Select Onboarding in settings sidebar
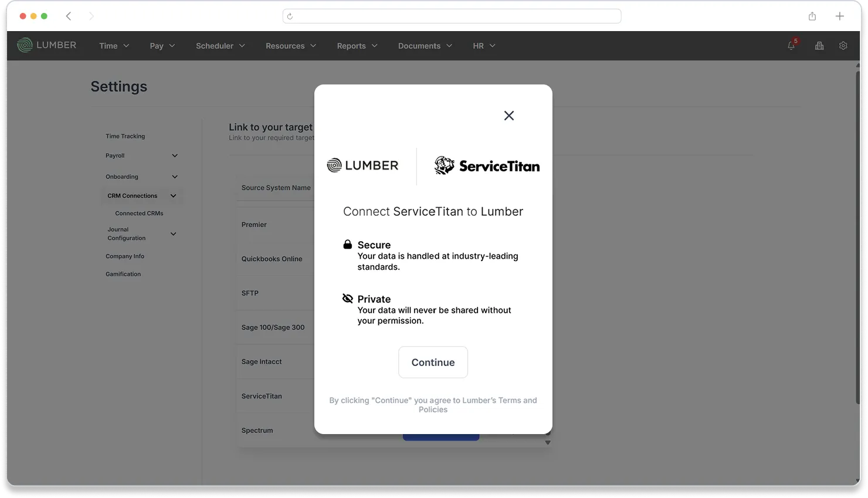Screen dimensions: 868x498 (x=122, y=177)
